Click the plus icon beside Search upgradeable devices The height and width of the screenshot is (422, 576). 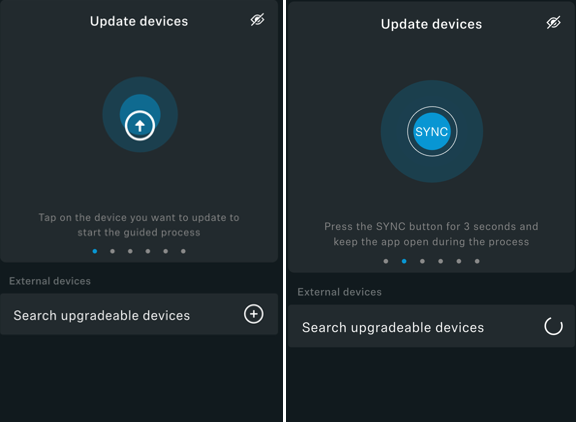click(x=253, y=314)
